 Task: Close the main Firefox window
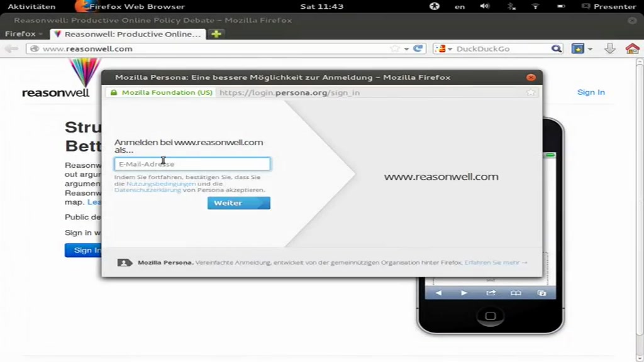coord(632,20)
